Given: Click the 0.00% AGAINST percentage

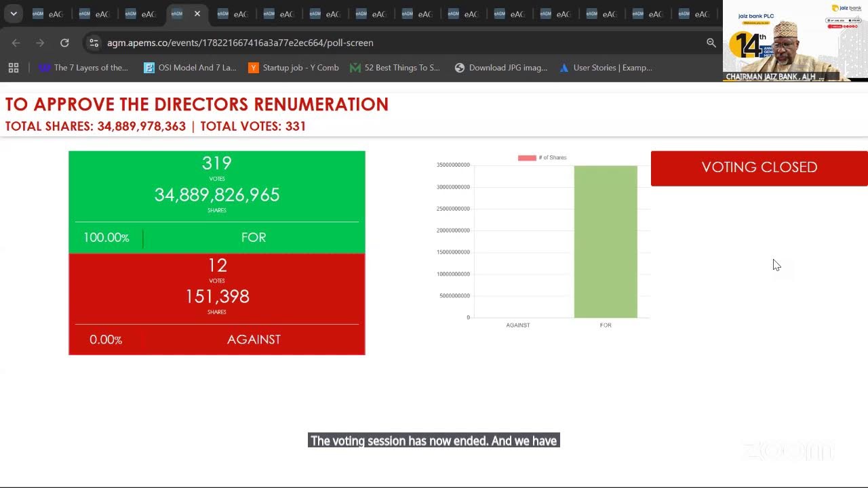Looking at the screenshot, I should pyautogui.click(x=106, y=340).
